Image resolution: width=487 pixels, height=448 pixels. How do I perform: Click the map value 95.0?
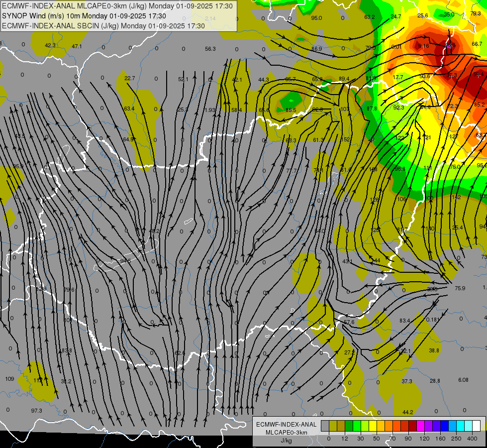pos(316,18)
